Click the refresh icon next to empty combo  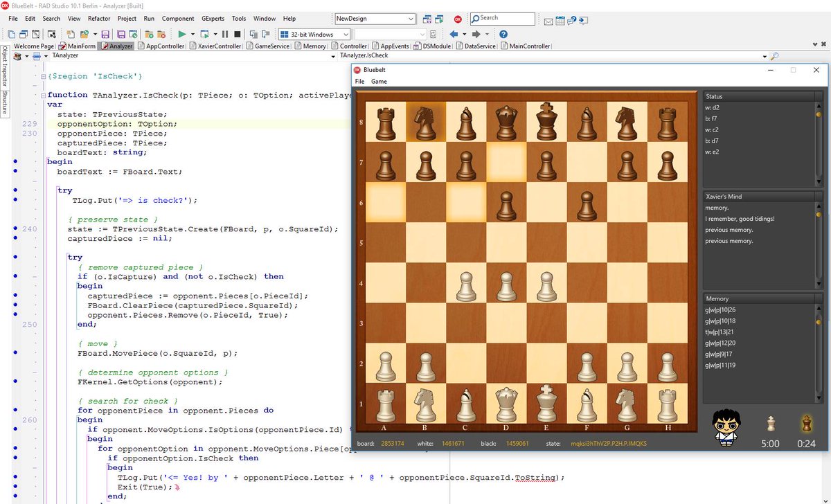click(x=434, y=34)
